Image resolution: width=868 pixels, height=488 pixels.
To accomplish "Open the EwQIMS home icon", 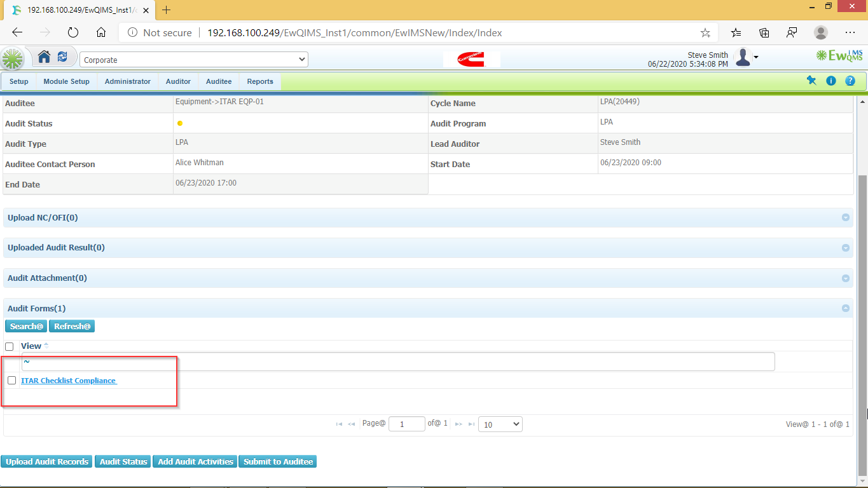I will [x=44, y=57].
